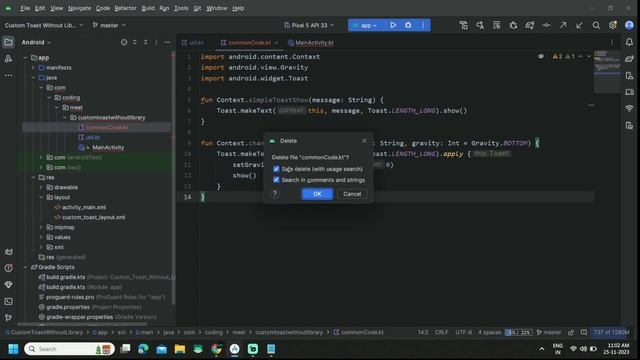Open Project panel options menu
The height and width of the screenshot is (360, 640).
[x=156, y=42]
